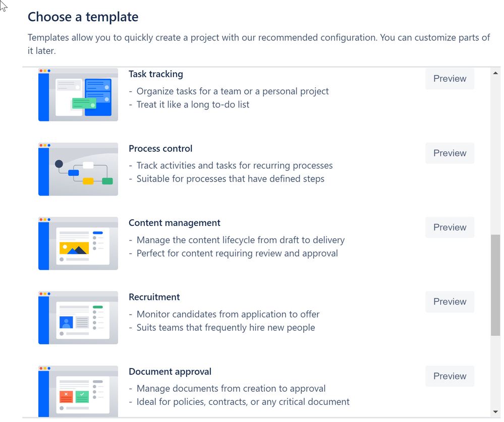Image resolution: width=504 pixels, height=422 pixels.
Task: Select the Task tracking title
Action: click(x=156, y=74)
